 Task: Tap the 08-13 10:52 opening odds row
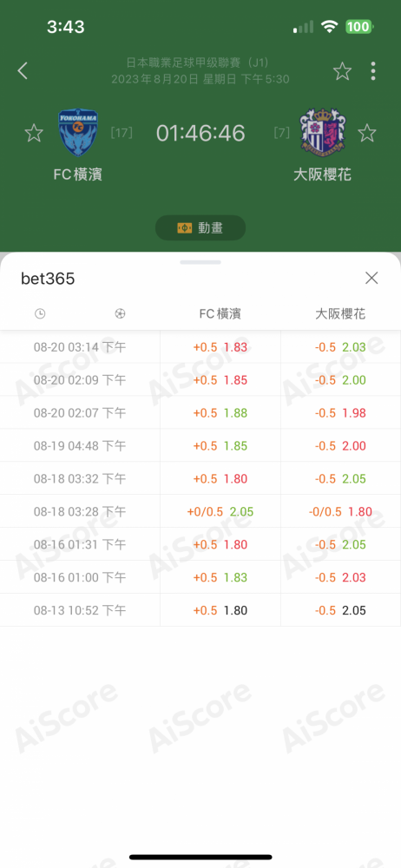200,610
